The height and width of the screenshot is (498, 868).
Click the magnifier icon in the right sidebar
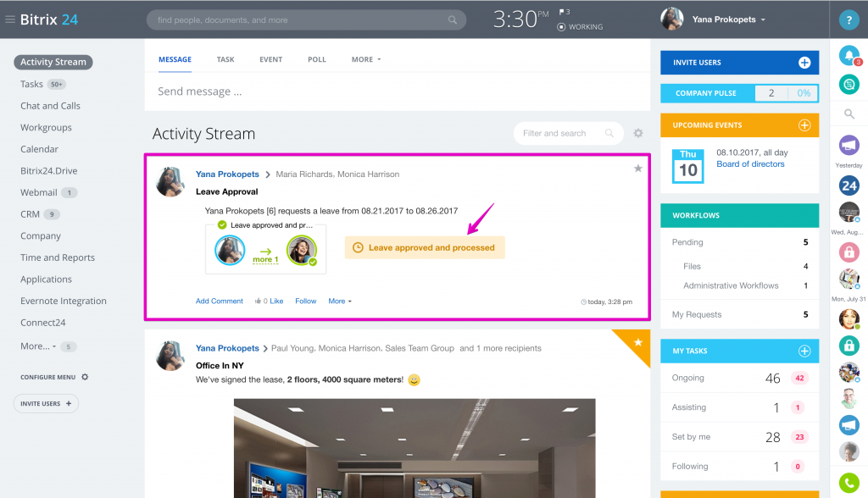[849, 114]
